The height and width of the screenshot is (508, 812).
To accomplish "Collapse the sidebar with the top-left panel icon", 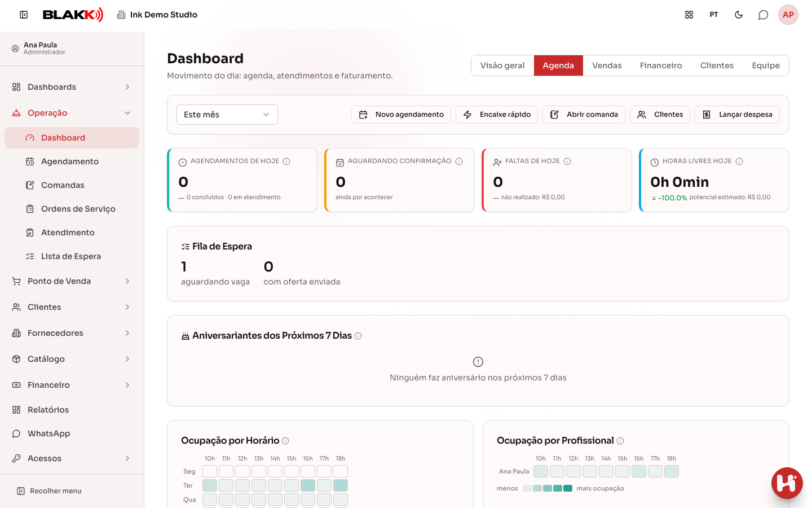I will (x=24, y=15).
